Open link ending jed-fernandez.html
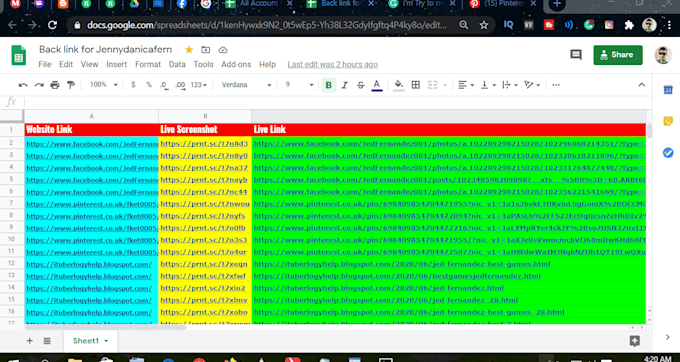Screen dimensions: 680x362 pyautogui.click(x=379, y=288)
